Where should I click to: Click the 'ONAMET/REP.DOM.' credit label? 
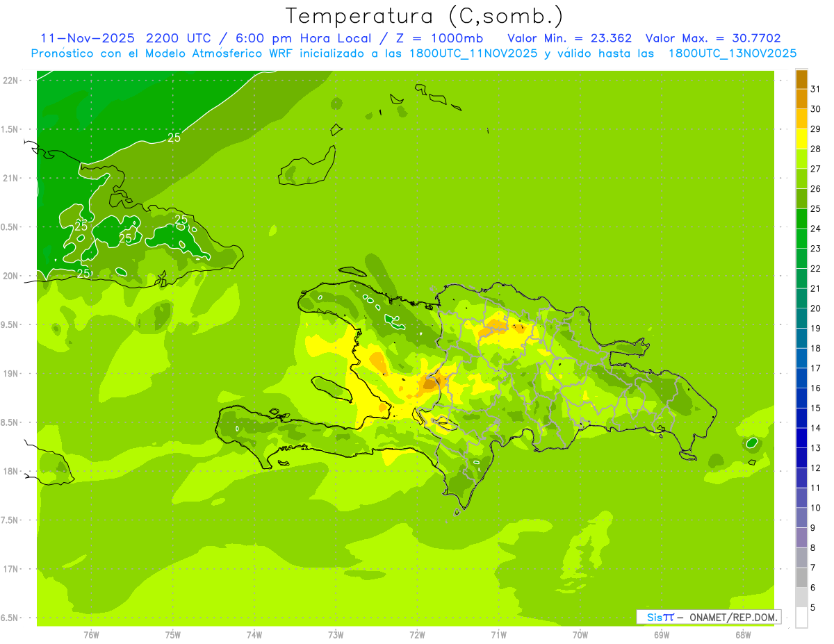click(x=732, y=617)
